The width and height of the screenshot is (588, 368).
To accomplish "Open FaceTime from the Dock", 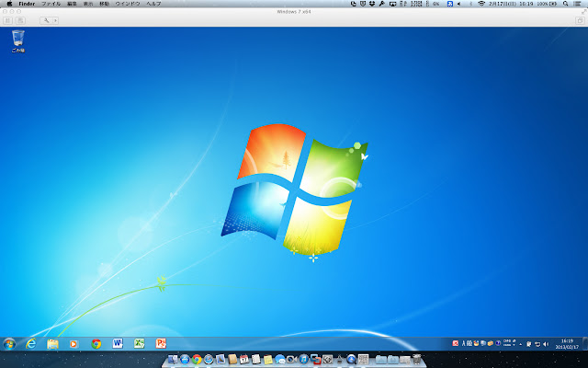I will [x=292, y=360].
